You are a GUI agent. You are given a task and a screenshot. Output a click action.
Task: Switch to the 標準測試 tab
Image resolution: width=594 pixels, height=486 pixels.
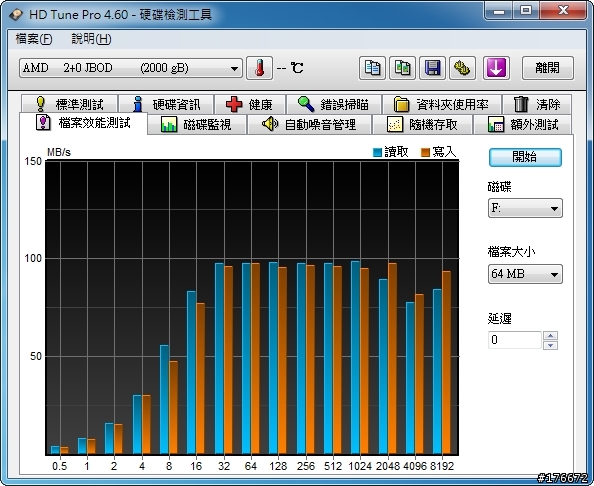click(x=70, y=104)
